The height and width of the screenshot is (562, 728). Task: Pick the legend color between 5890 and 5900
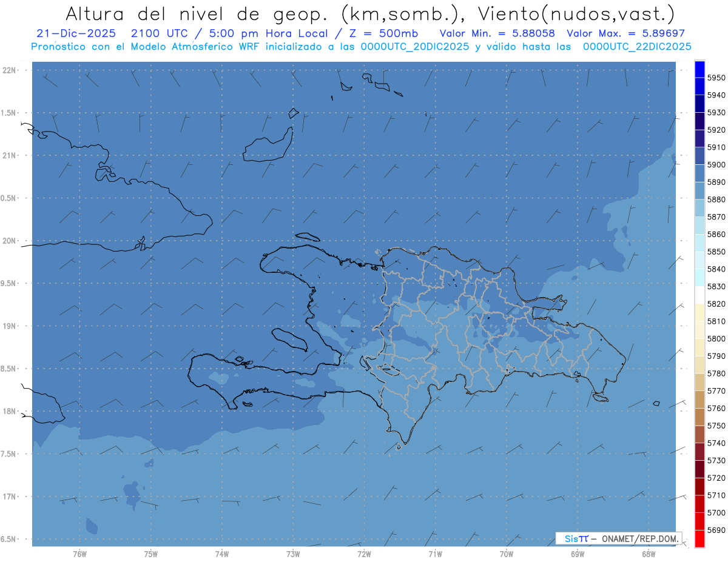(699, 173)
